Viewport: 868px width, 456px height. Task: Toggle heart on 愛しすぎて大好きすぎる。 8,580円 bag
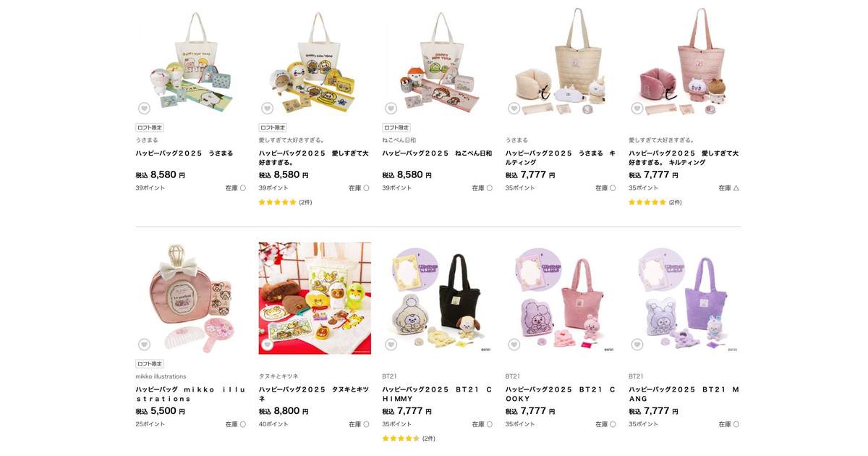267,108
